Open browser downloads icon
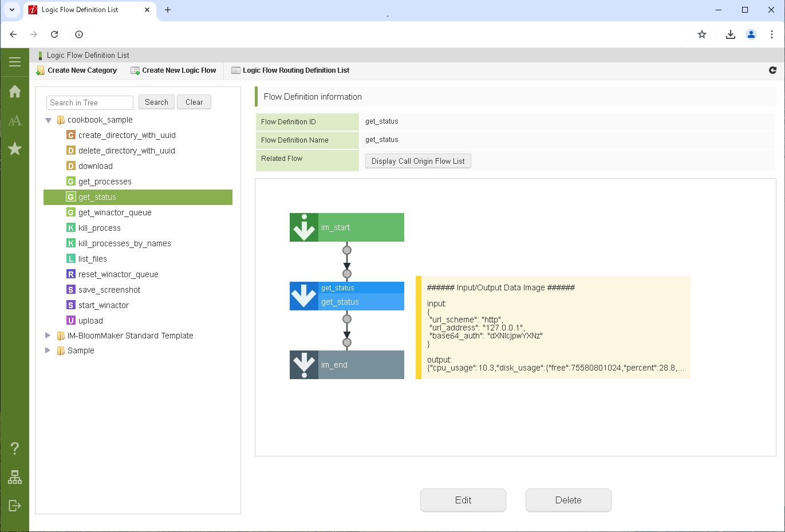Image resolution: width=785 pixels, height=532 pixels. [731, 34]
